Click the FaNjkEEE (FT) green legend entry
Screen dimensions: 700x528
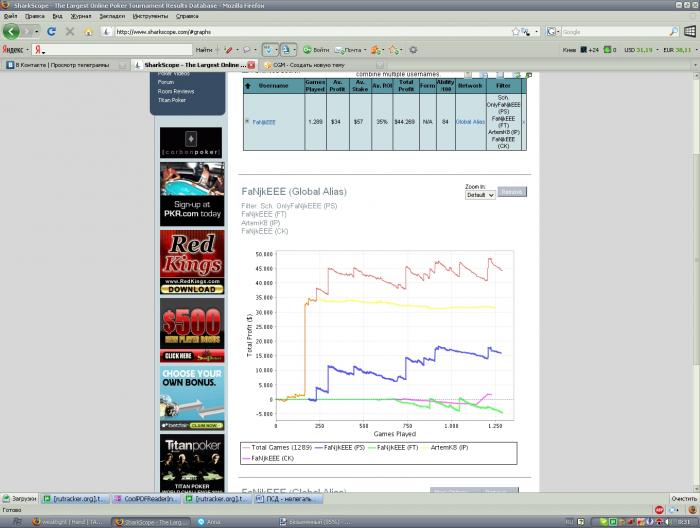point(393,447)
